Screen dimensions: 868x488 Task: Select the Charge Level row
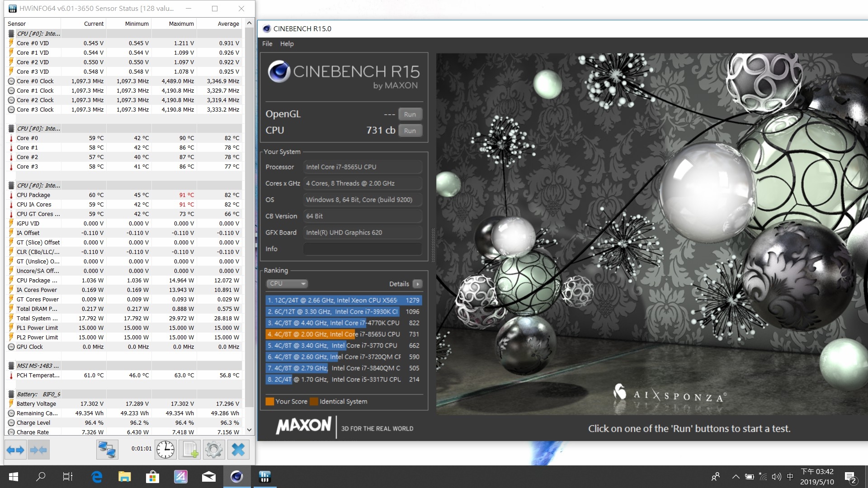pyautogui.click(x=123, y=422)
